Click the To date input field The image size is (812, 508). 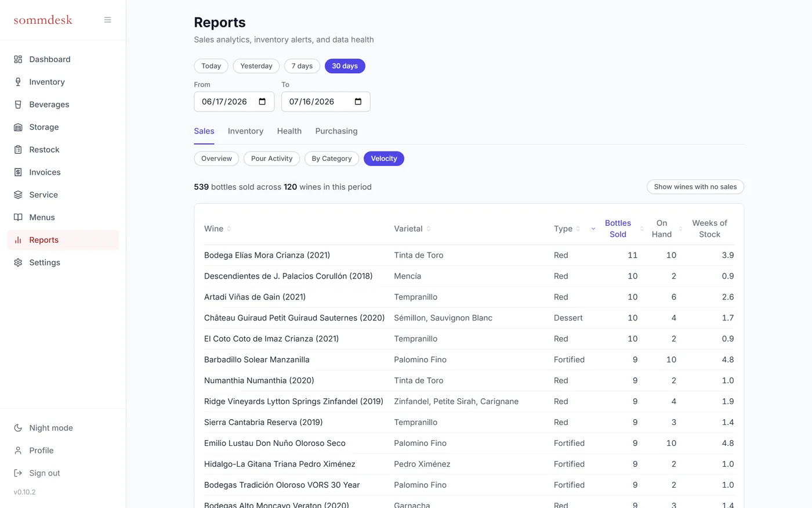pos(326,102)
